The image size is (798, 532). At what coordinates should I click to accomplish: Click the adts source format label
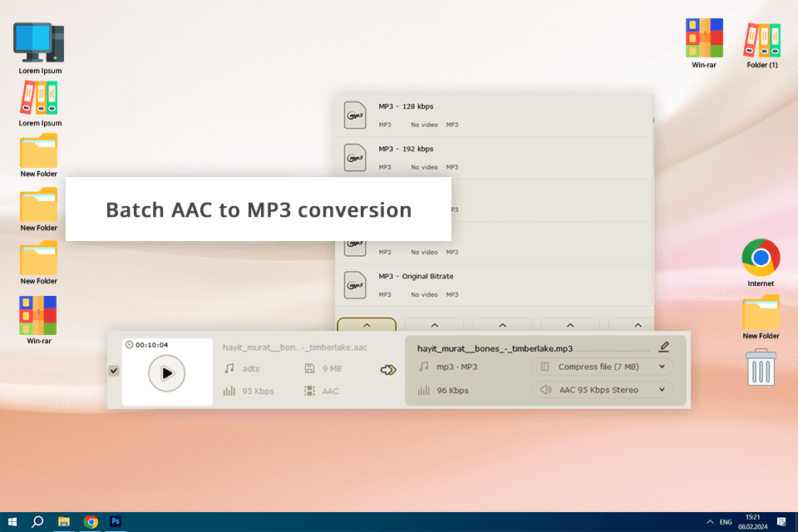tap(251, 368)
